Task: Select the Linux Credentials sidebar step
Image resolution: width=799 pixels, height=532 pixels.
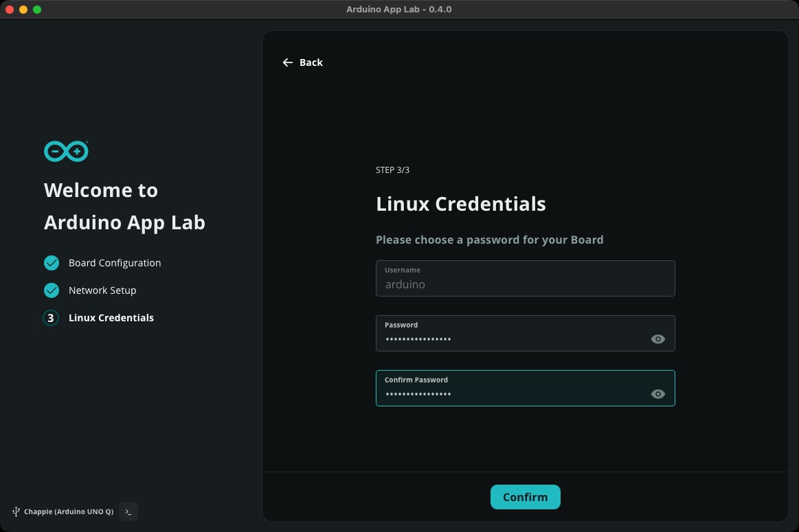Action: (111, 318)
